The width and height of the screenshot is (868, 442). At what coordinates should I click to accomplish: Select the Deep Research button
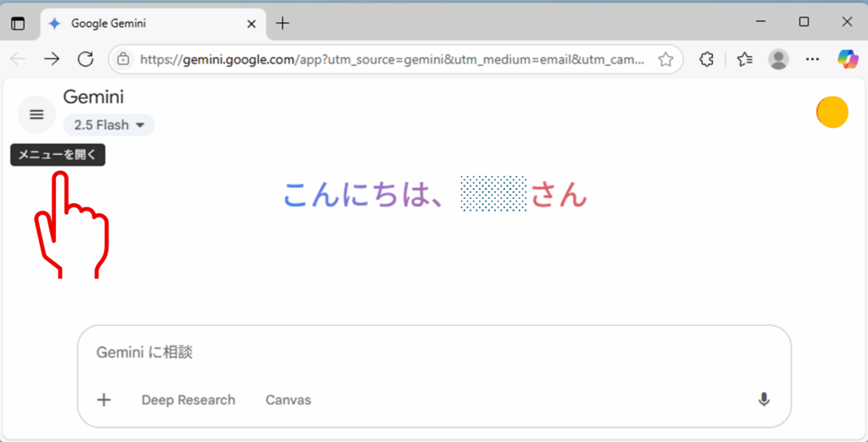coord(188,400)
